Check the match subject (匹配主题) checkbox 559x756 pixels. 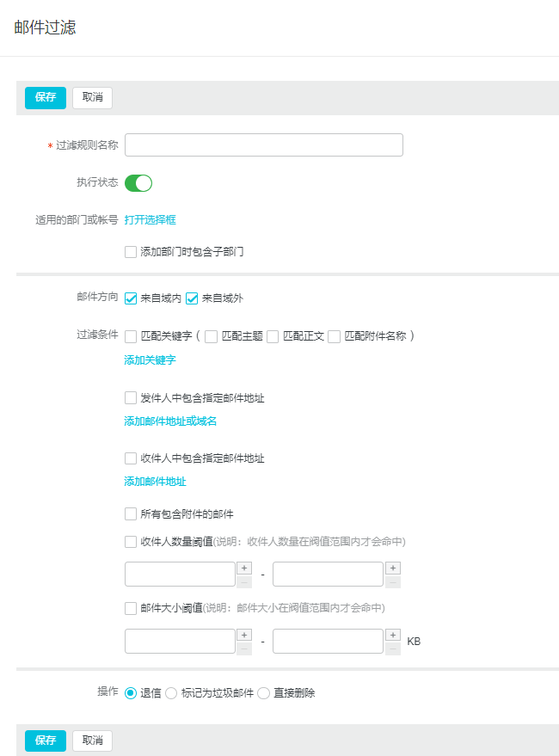tap(212, 336)
